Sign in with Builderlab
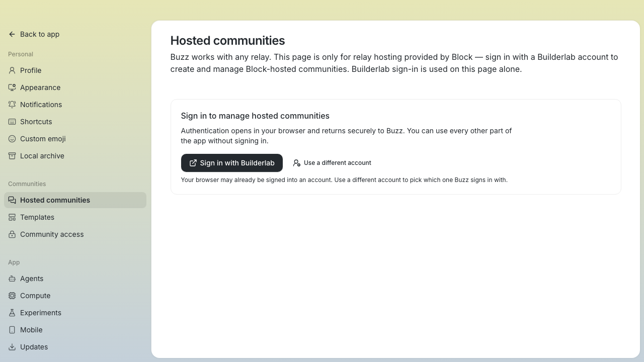The width and height of the screenshot is (644, 362). pos(232,163)
